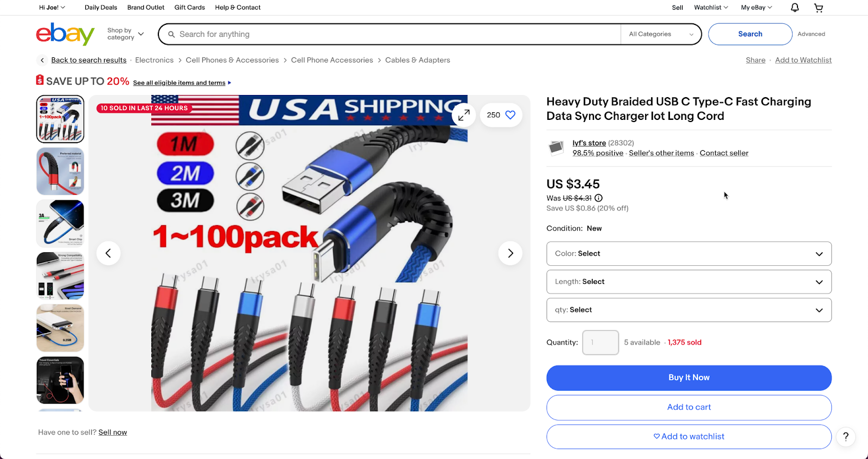
Task: Open the qty select dropdown
Action: coord(689,310)
